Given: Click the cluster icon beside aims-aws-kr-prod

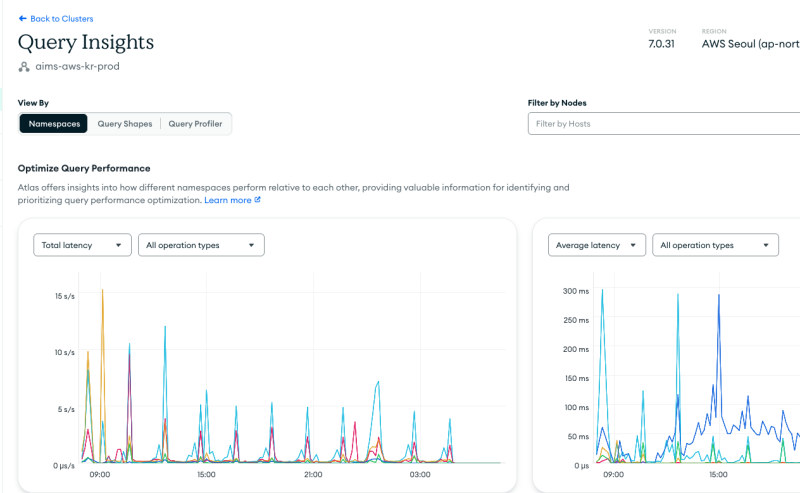Looking at the screenshot, I should tap(24, 66).
